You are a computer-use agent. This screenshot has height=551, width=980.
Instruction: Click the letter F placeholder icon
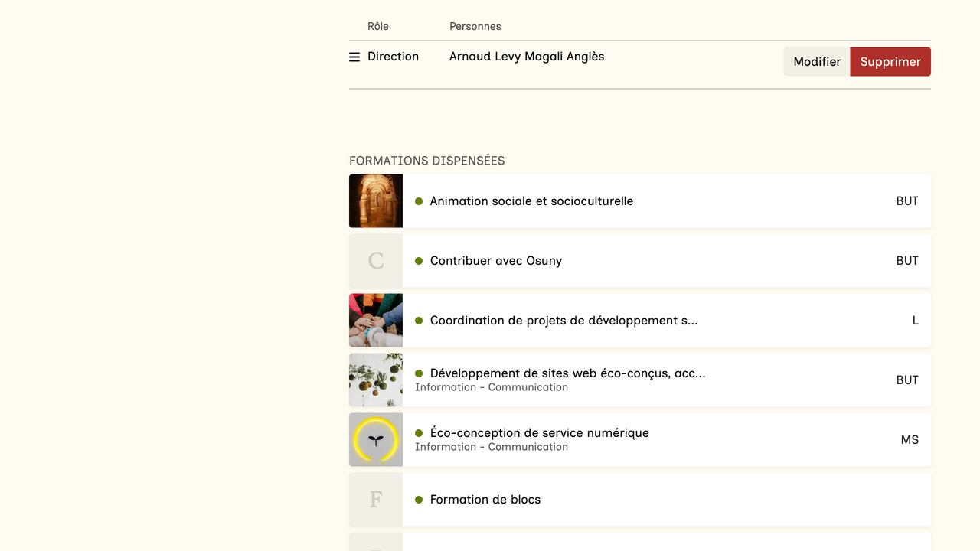pyautogui.click(x=376, y=500)
